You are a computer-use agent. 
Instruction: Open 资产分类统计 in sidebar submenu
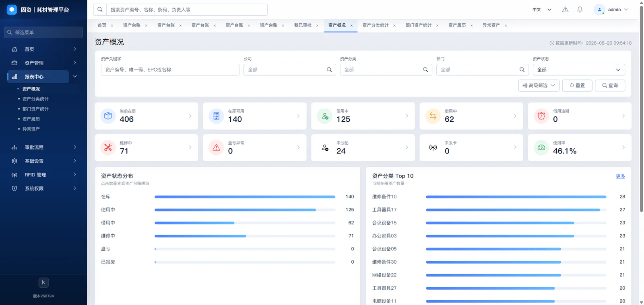[35, 99]
